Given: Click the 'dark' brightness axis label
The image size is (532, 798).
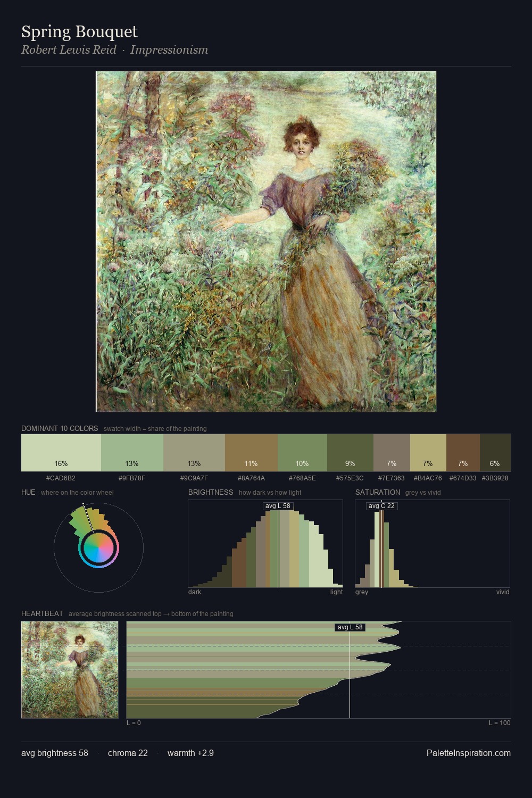Looking at the screenshot, I should [195, 592].
